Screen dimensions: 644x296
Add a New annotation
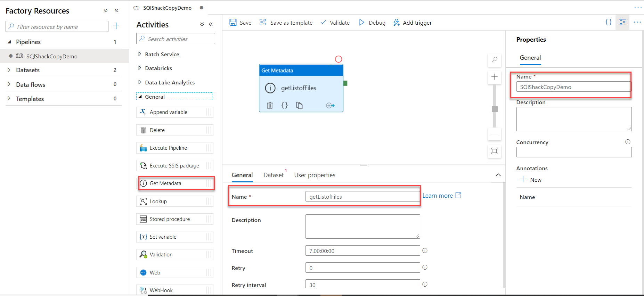(x=530, y=180)
